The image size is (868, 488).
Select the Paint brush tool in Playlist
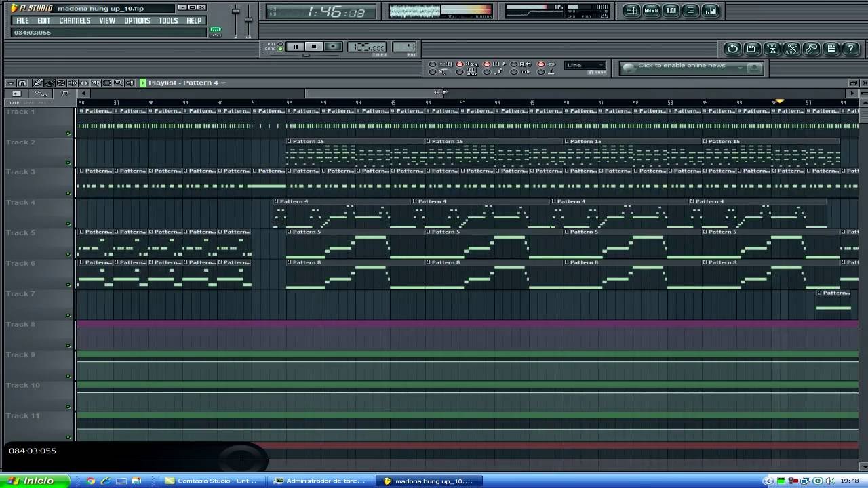50,83
